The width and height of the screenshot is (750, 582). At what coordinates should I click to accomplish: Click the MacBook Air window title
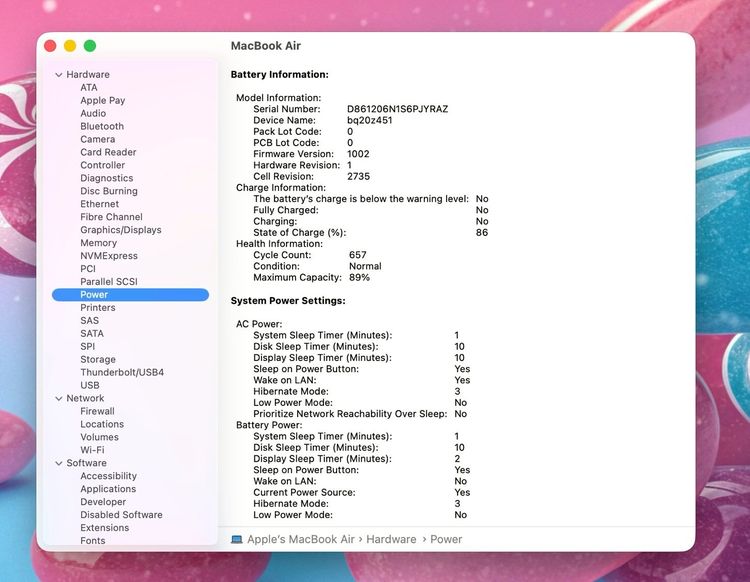(265, 46)
